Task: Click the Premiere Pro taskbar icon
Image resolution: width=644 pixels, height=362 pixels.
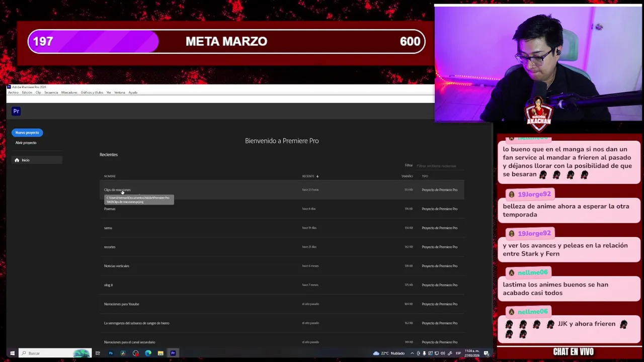Action: point(173,353)
